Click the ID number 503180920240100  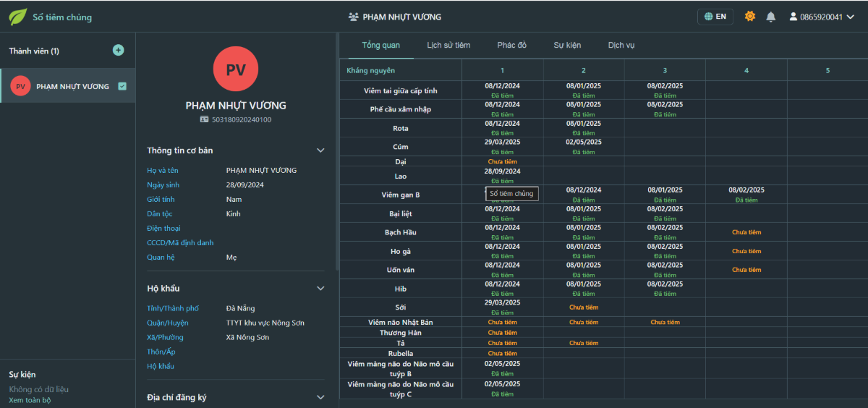click(242, 119)
